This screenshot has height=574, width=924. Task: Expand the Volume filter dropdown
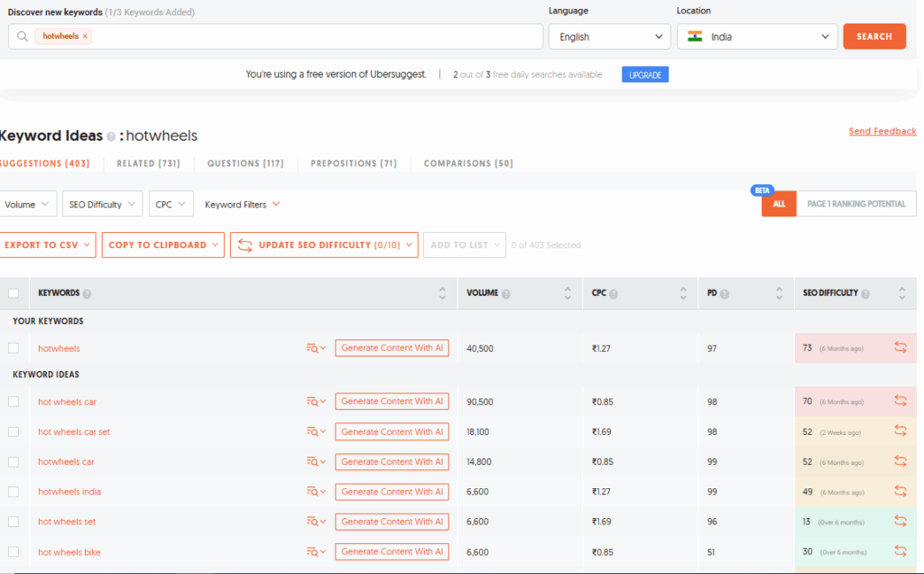point(27,204)
